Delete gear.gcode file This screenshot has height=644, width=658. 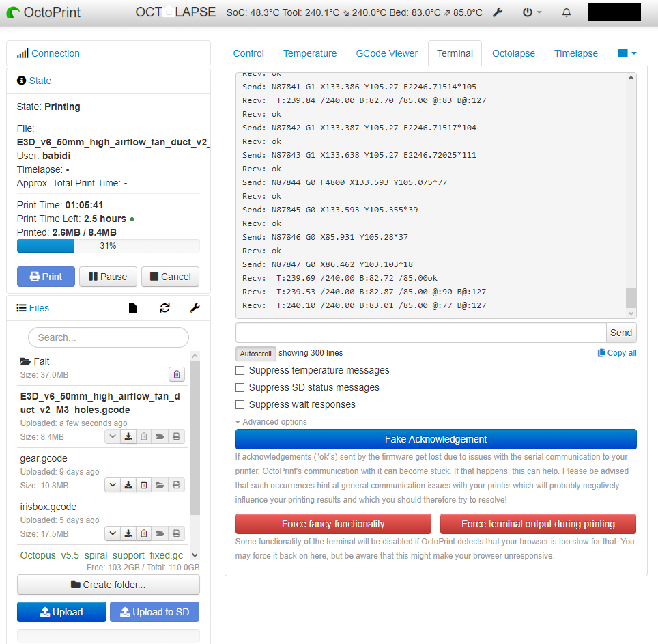click(x=144, y=485)
